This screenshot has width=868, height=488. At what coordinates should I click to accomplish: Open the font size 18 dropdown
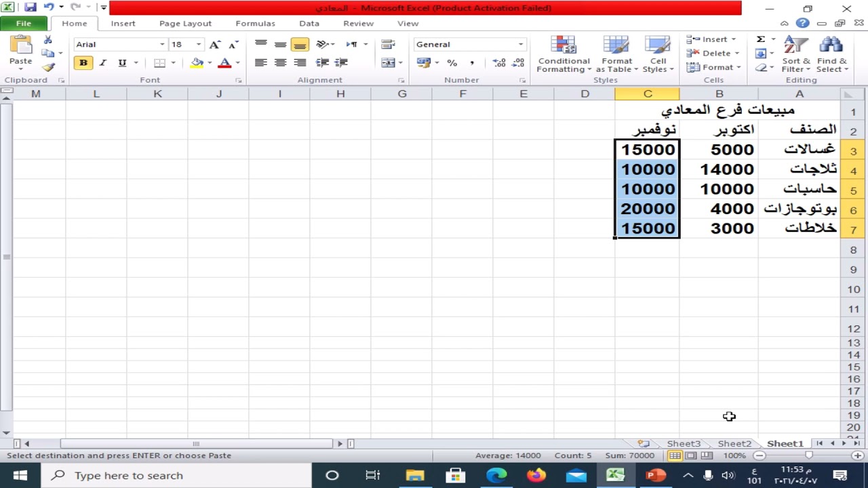click(x=199, y=44)
